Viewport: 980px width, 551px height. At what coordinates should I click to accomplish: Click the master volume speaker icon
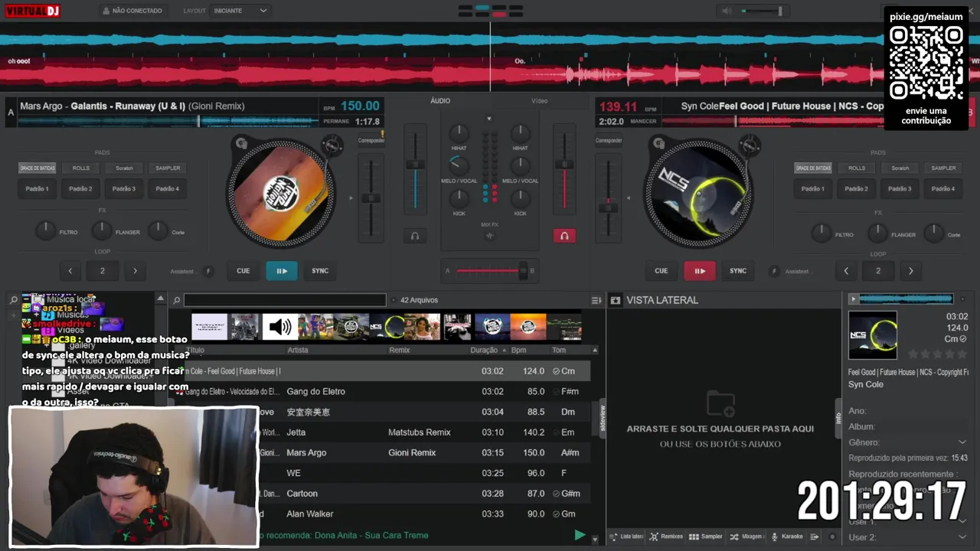[727, 11]
